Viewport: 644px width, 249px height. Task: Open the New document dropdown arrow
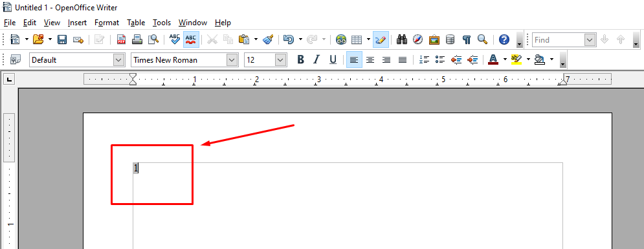tap(27, 39)
